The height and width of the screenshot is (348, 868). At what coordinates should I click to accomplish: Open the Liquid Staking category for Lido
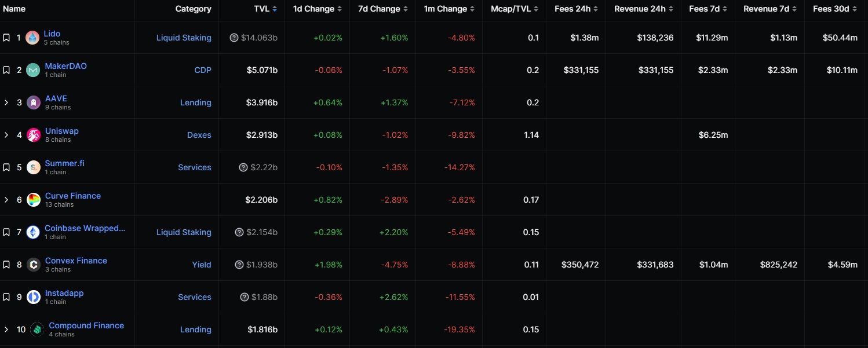coord(184,38)
